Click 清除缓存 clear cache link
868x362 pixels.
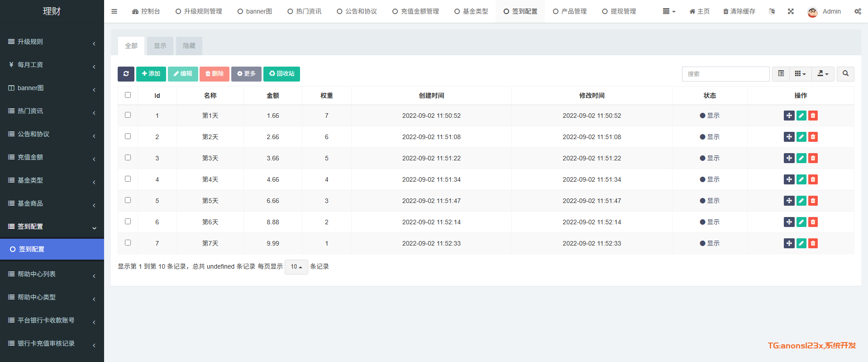pos(739,11)
